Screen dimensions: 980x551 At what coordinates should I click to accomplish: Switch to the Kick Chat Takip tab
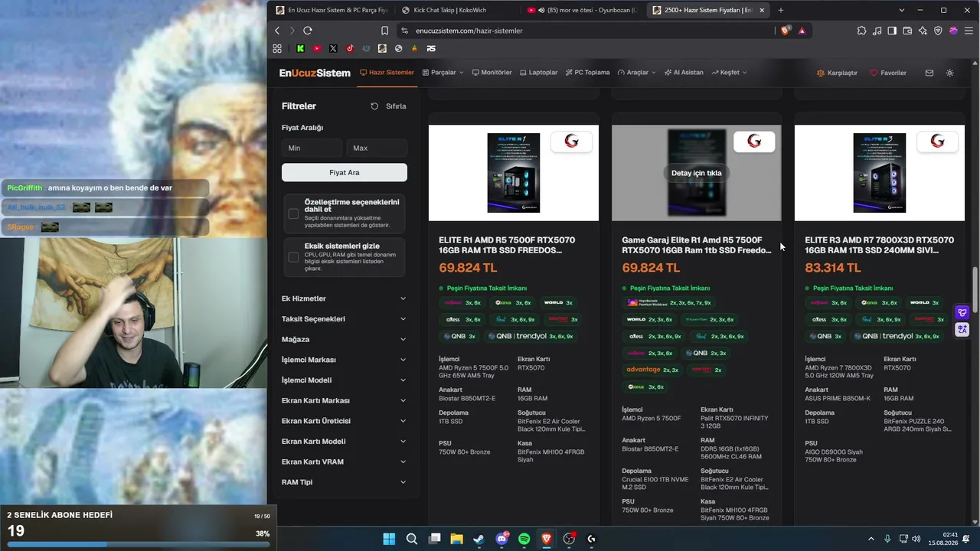pos(456,10)
